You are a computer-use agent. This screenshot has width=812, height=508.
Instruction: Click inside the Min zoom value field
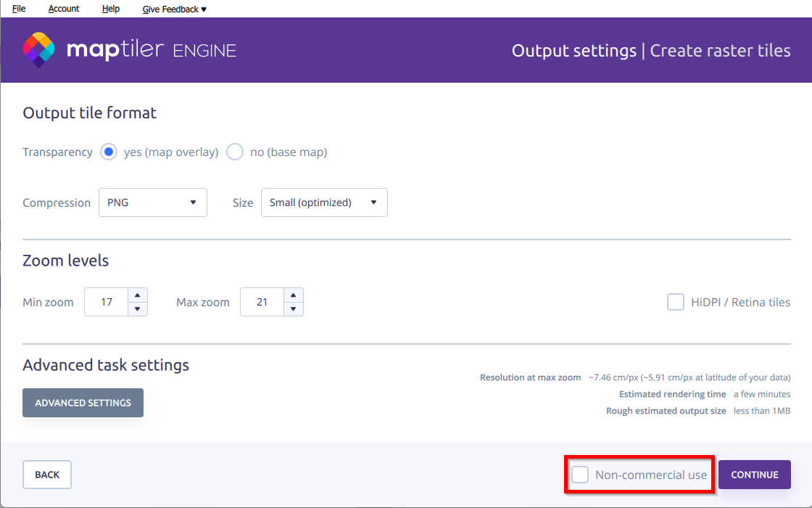(x=107, y=302)
